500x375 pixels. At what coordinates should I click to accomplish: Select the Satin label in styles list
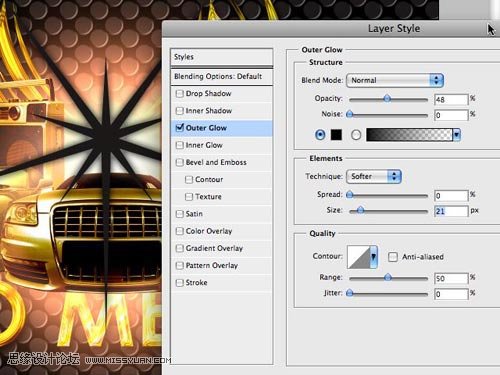(194, 214)
